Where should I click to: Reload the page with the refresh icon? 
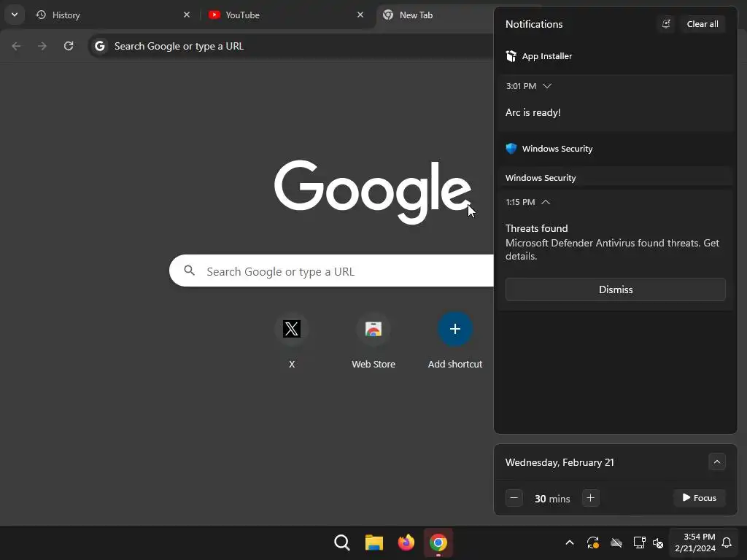tap(69, 46)
